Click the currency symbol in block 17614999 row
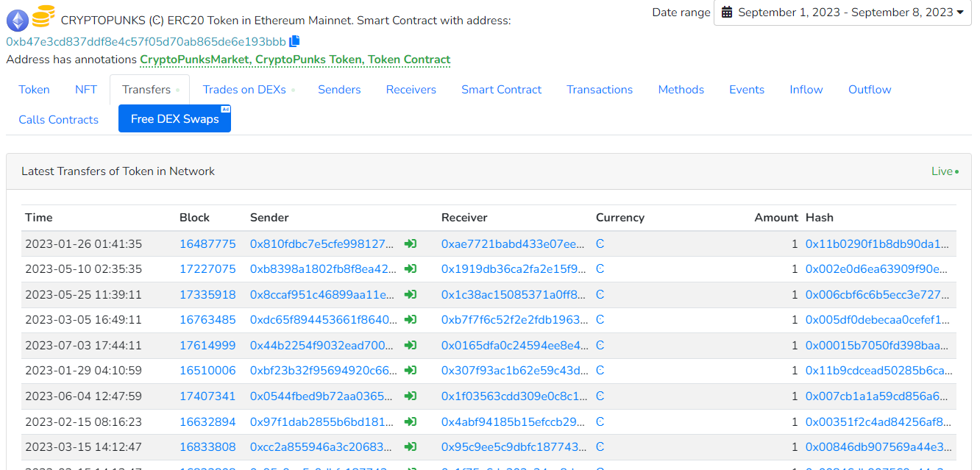Screen dimensions: 980x470 pyautogui.click(x=600, y=346)
